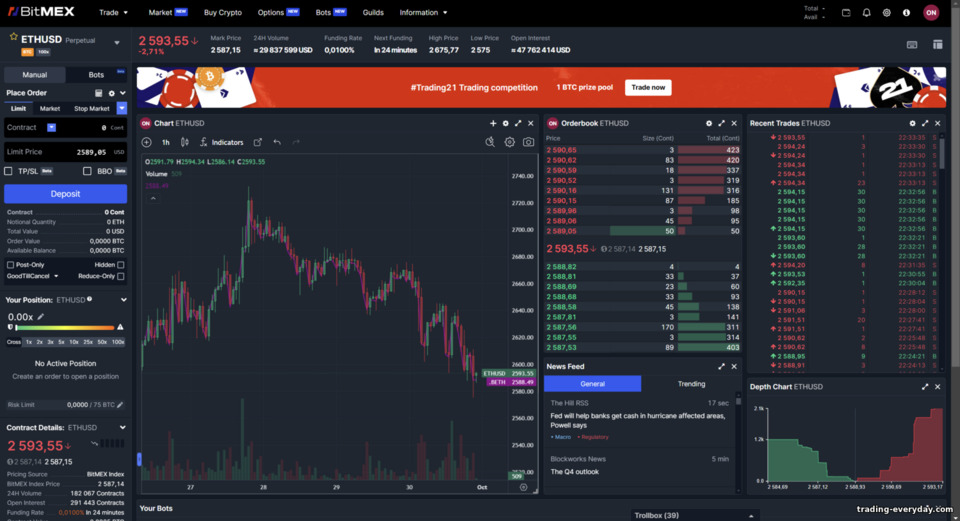Viewport: 960px width, 521px height.
Task: Open Place Order settings gear
Action: [x=111, y=93]
